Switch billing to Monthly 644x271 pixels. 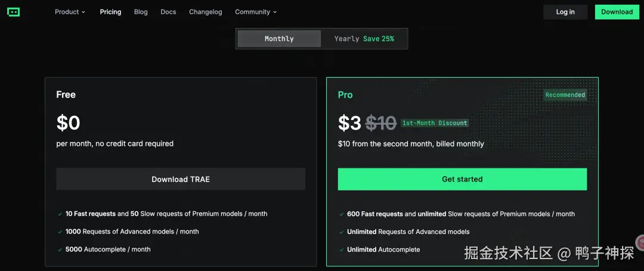279,39
